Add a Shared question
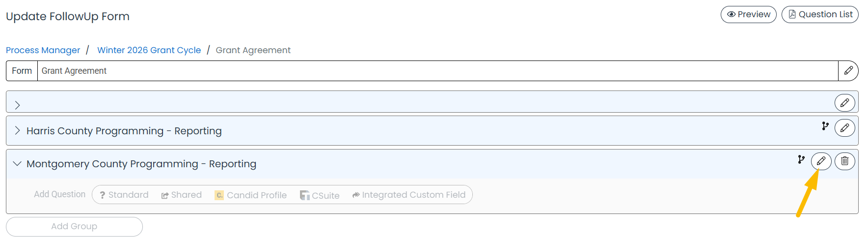 182,195
